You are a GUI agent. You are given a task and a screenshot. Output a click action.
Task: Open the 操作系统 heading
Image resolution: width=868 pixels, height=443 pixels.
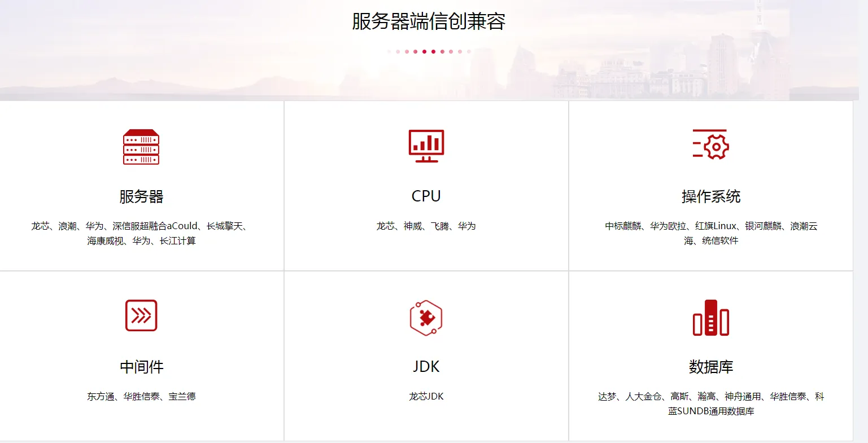[711, 196]
